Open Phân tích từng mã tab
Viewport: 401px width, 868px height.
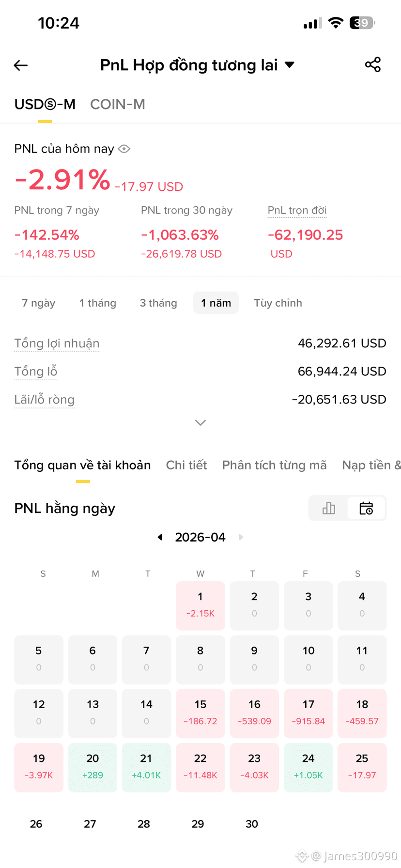pos(274,465)
